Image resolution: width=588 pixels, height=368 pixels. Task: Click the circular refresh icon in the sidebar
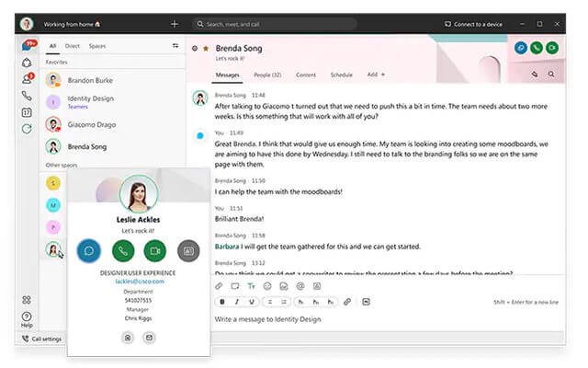coord(27,129)
